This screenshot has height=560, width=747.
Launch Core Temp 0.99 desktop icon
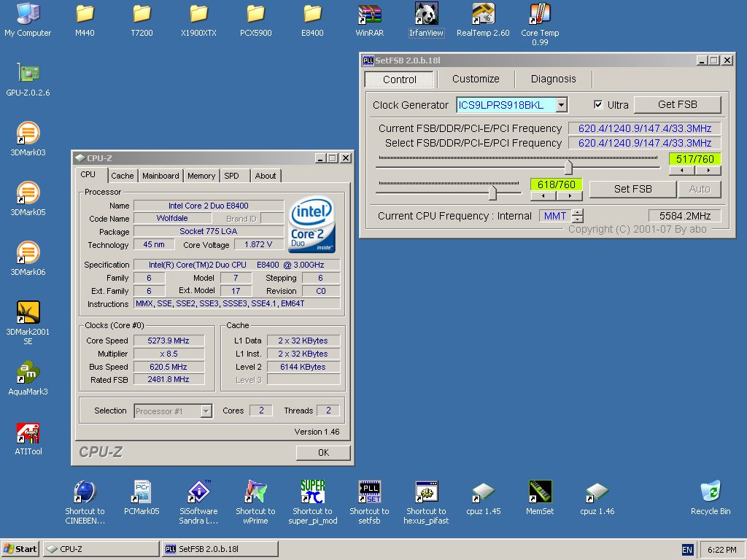pyautogui.click(x=540, y=24)
